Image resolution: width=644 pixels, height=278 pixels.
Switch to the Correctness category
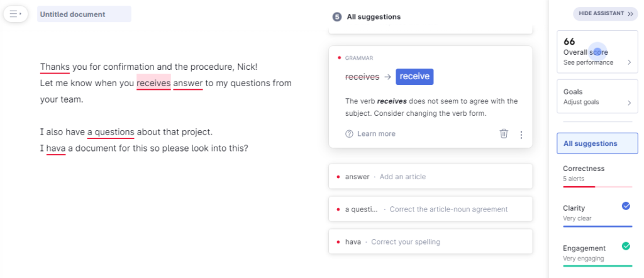coord(584,169)
